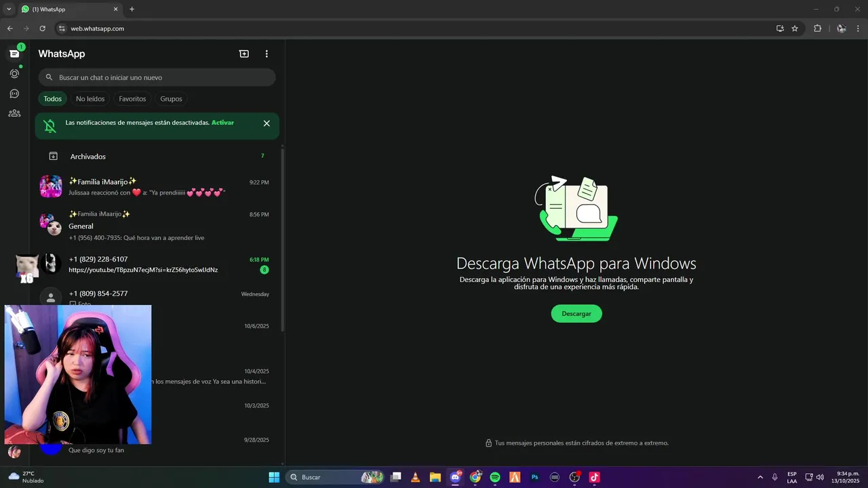Open the browser extensions puzzle icon
Screen dimensions: 868x488
817,28
